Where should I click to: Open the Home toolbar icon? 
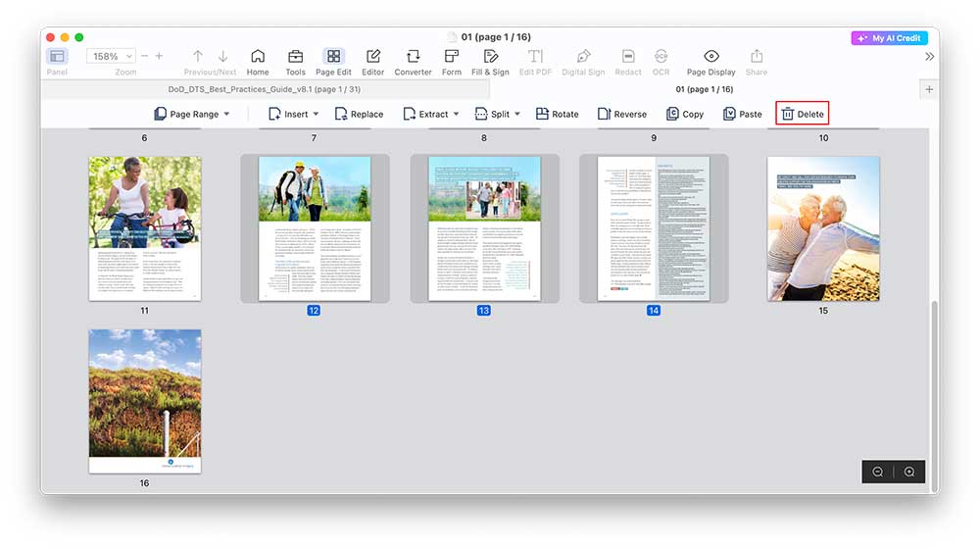[x=258, y=56]
